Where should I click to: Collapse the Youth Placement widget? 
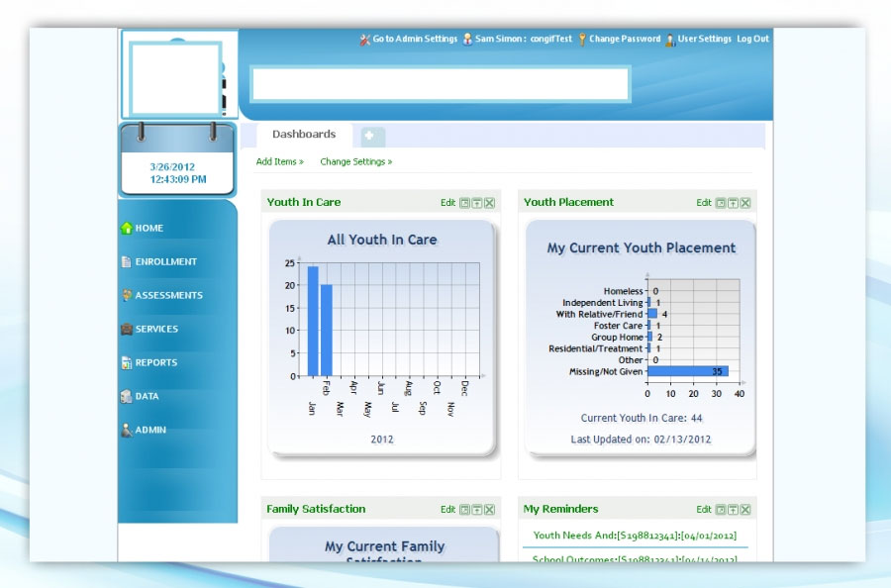coord(733,203)
